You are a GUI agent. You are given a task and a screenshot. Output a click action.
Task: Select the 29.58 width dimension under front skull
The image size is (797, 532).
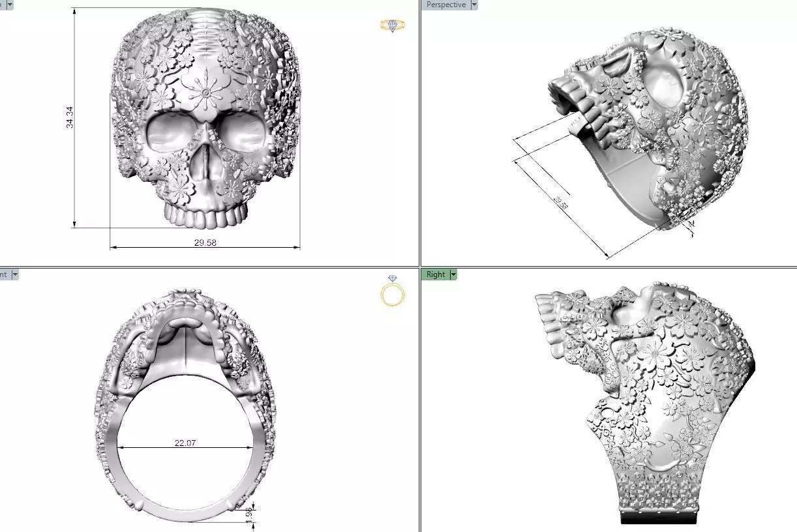(205, 243)
